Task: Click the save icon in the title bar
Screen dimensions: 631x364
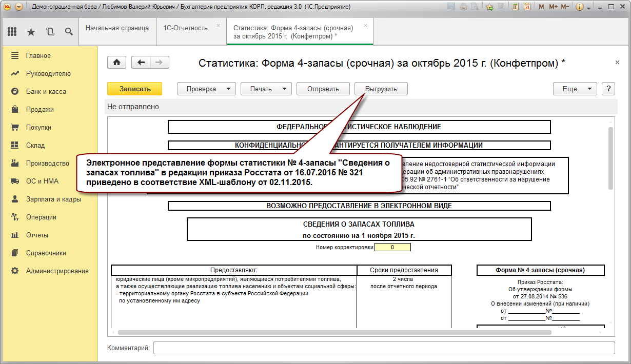Action: 451,7
